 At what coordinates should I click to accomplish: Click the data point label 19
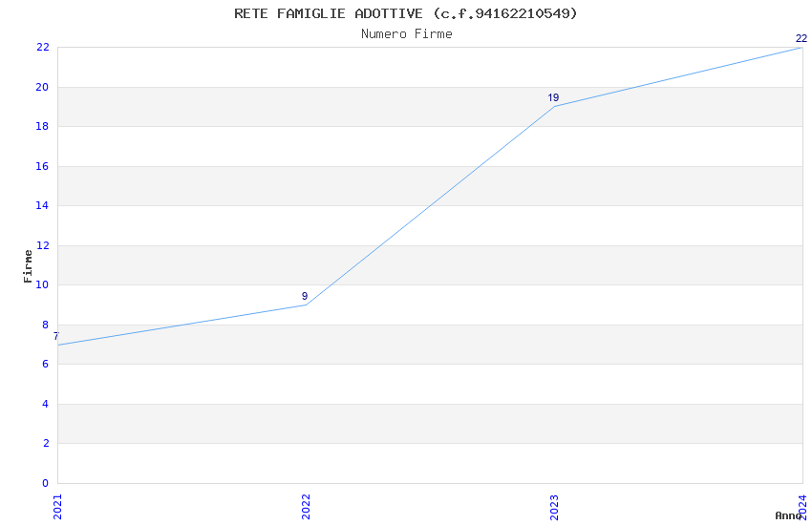[553, 98]
